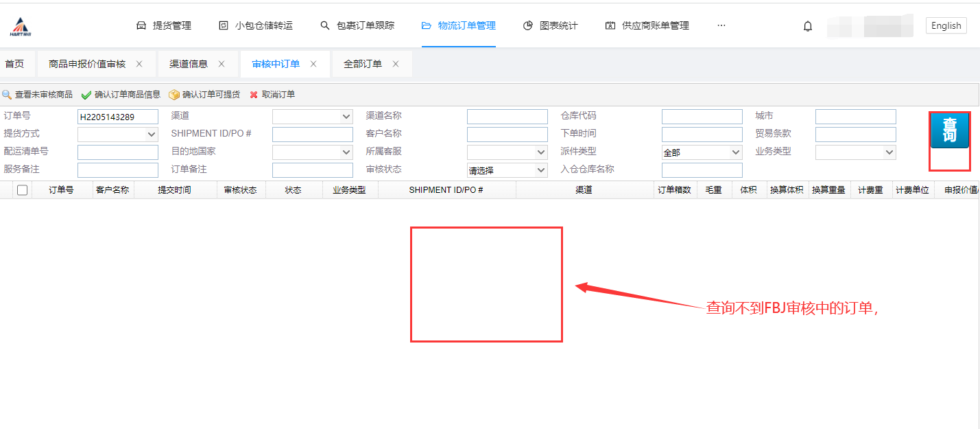
Task: Toggle the select-all checkbox in table header
Action: tap(22, 190)
